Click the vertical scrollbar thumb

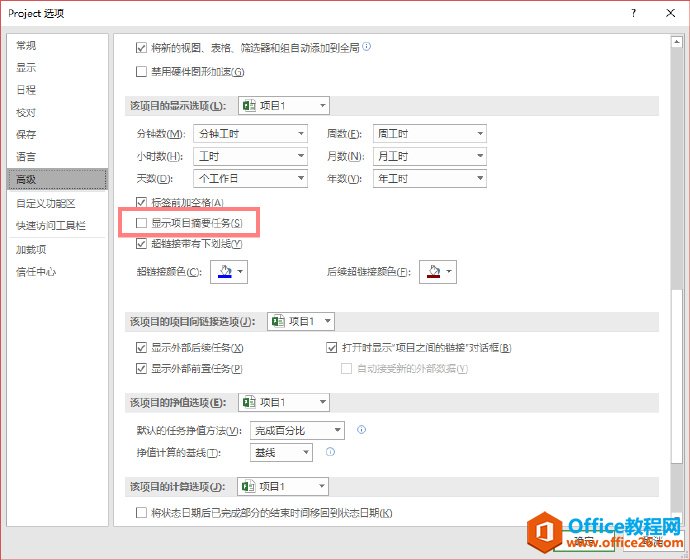coord(677,376)
